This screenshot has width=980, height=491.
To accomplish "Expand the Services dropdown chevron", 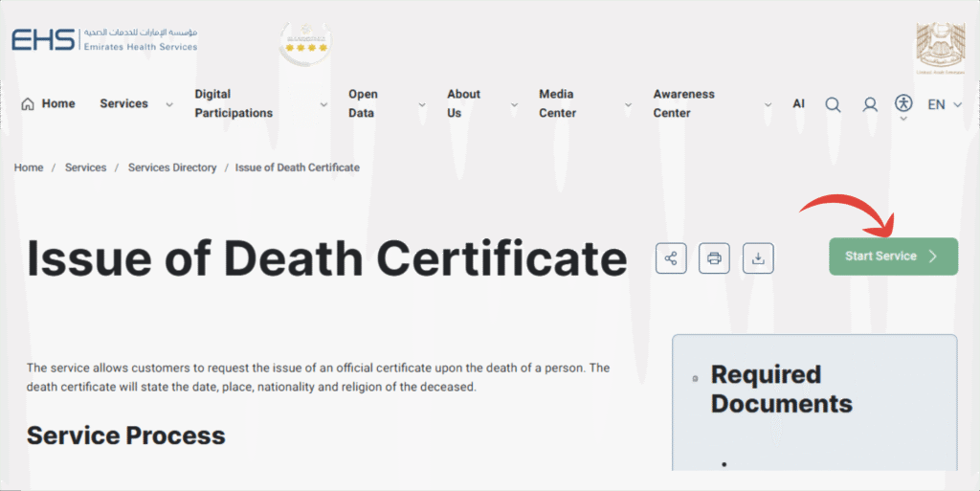I will pyautogui.click(x=169, y=104).
